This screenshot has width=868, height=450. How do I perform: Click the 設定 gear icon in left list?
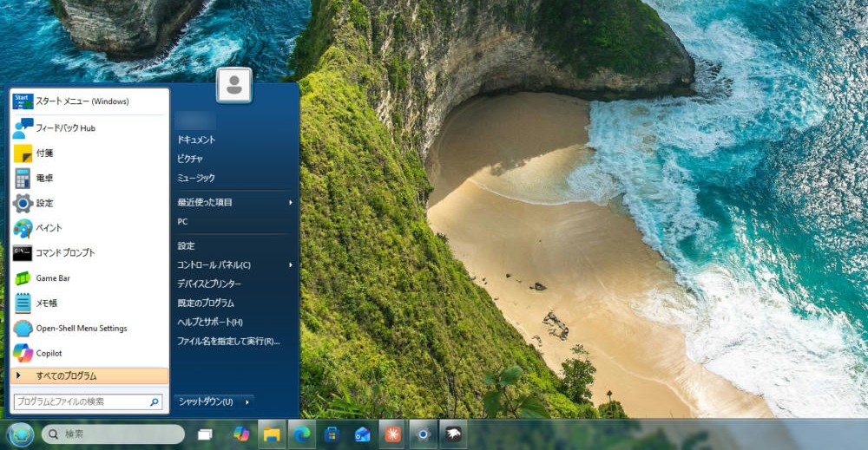point(23,203)
